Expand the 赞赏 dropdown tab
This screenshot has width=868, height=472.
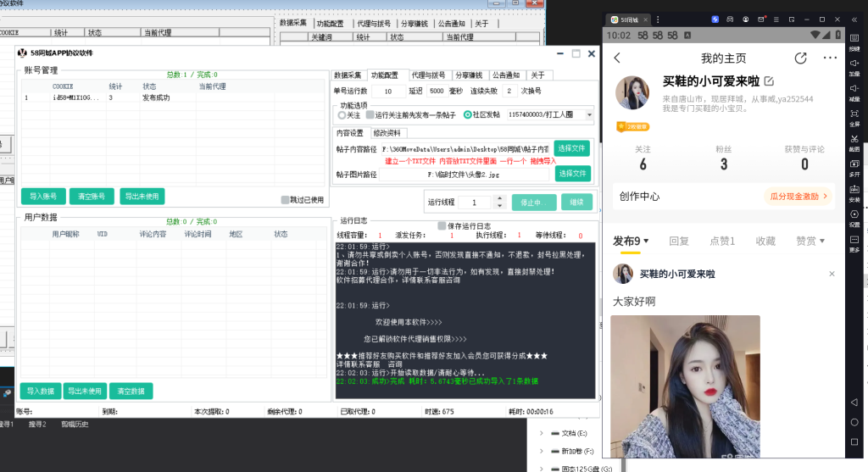810,242
